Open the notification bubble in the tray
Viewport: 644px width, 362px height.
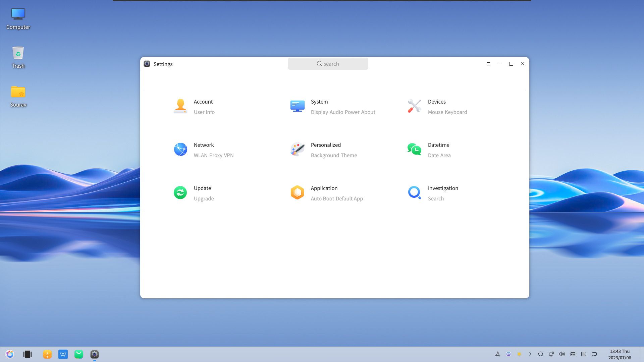click(x=594, y=354)
